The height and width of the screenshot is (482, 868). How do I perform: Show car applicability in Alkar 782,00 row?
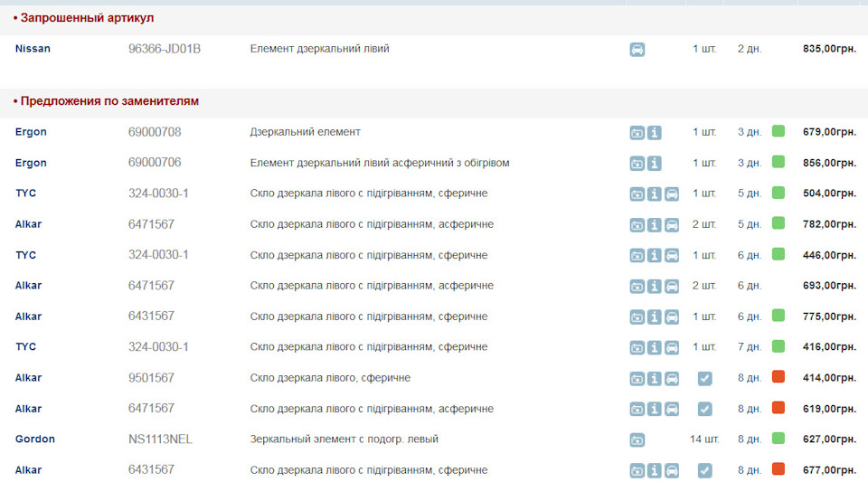pos(672,225)
